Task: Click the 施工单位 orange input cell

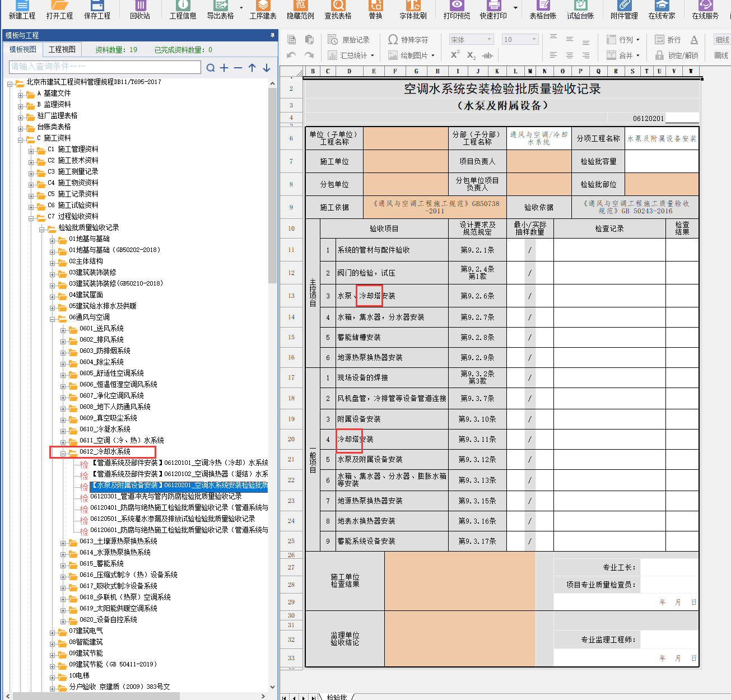Action: pos(406,161)
